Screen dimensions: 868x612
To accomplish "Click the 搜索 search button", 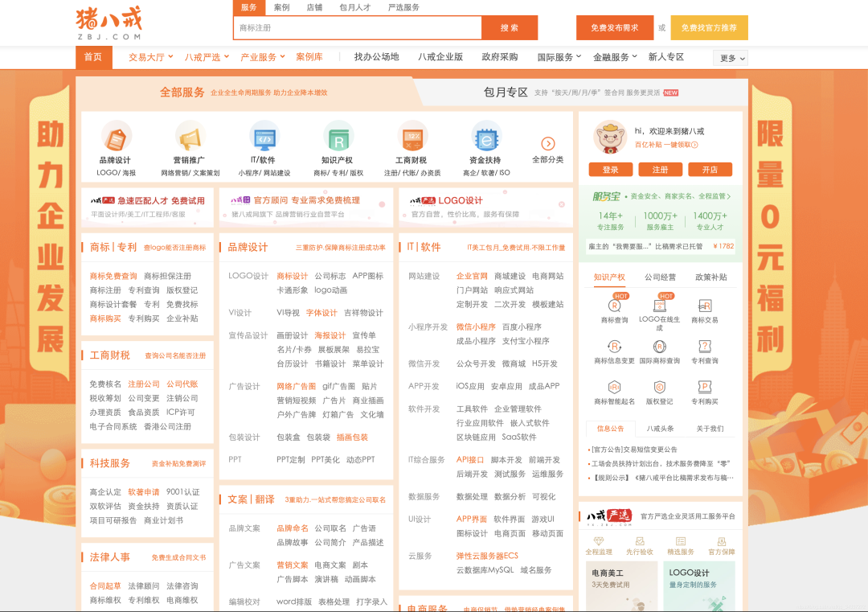I will point(510,27).
